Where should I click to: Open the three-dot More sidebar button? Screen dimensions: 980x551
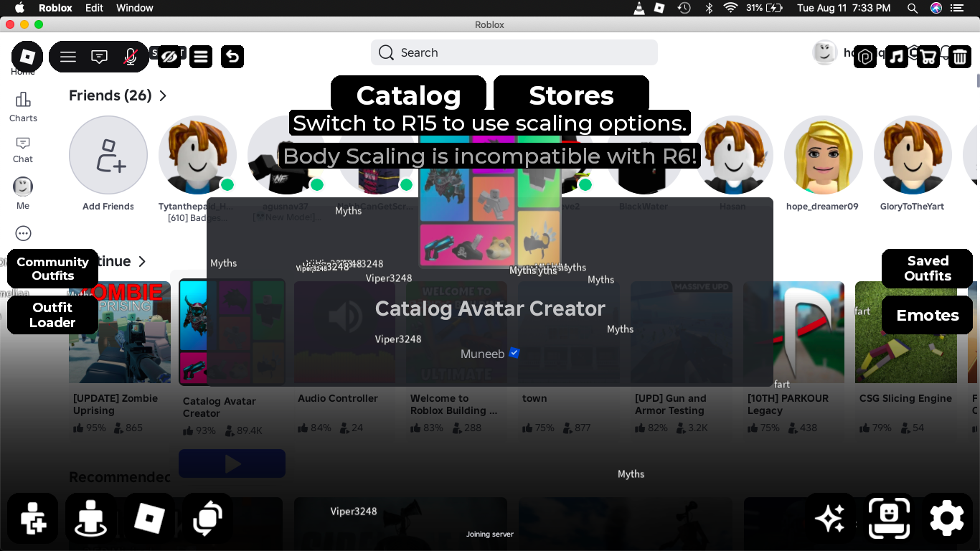click(x=23, y=233)
